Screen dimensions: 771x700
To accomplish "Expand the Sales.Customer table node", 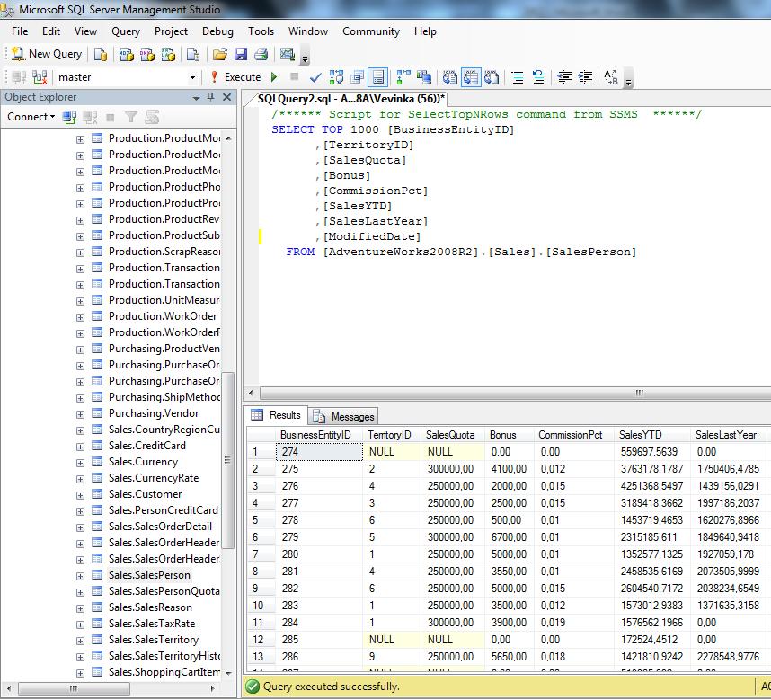I will pos(80,495).
